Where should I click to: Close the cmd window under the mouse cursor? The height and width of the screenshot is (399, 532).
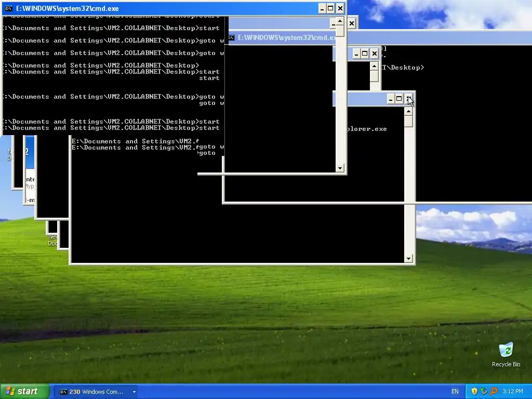pyautogui.click(x=409, y=99)
